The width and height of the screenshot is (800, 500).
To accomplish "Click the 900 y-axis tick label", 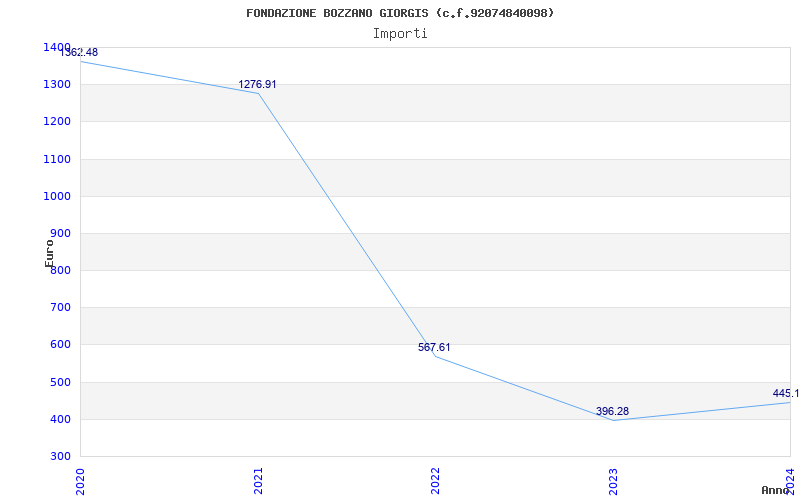I will (60, 234).
